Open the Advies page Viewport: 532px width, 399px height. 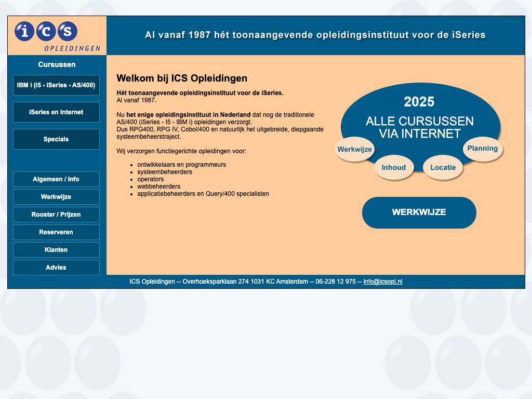pos(56,268)
